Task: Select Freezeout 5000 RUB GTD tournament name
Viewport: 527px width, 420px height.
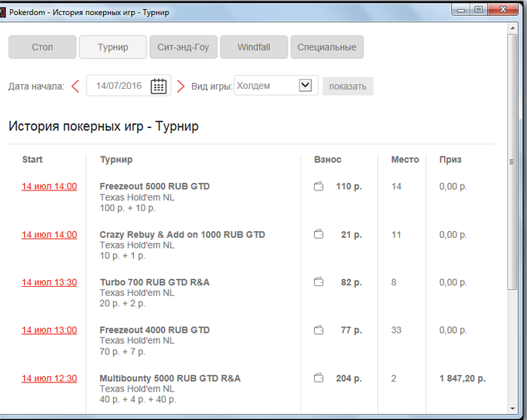Action: pyautogui.click(x=154, y=187)
